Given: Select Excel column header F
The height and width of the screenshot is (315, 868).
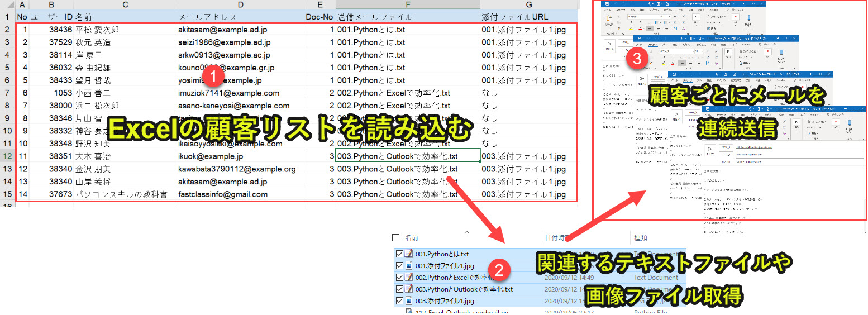Looking at the screenshot, I should [x=408, y=4].
